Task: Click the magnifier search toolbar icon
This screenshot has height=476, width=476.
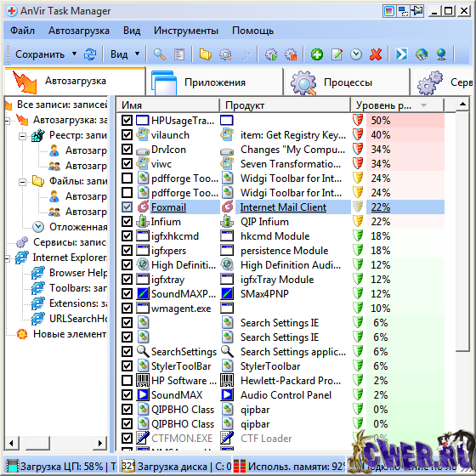Action: click(x=160, y=54)
